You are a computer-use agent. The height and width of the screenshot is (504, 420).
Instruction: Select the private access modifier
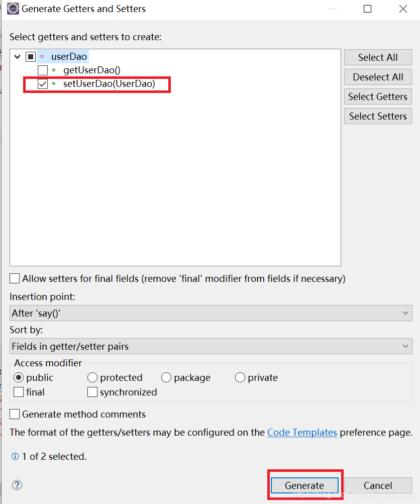pyautogui.click(x=240, y=377)
